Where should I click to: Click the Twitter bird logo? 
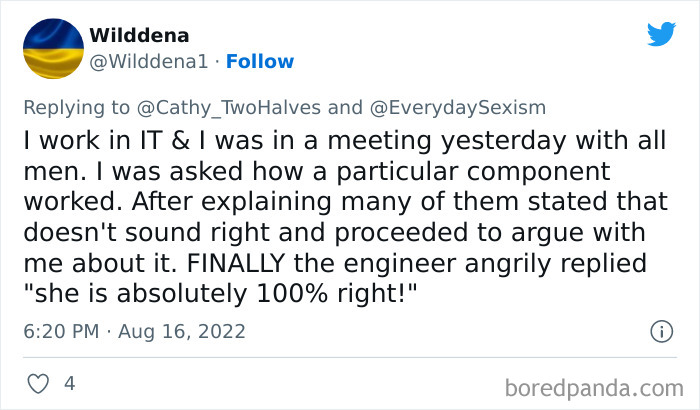[661, 34]
